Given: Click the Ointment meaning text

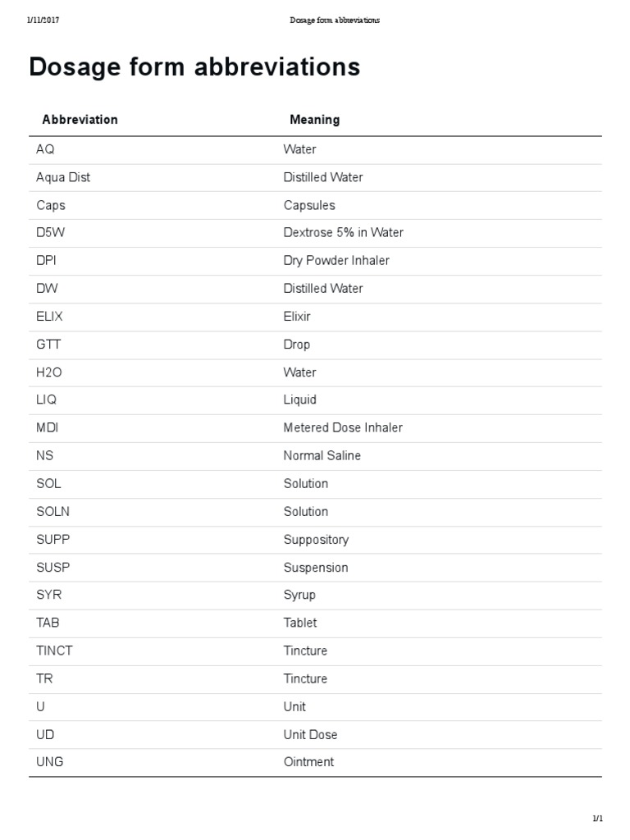Looking at the screenshot, I should point(308,762).
